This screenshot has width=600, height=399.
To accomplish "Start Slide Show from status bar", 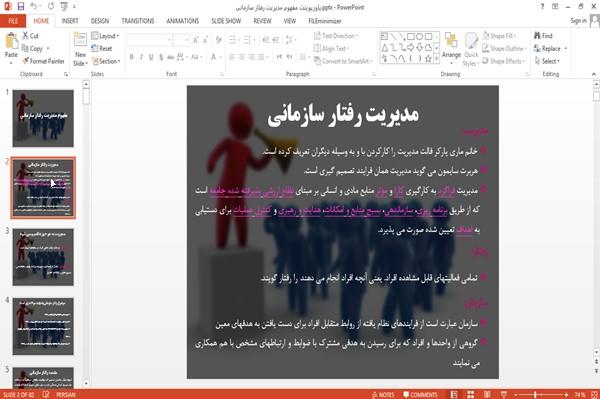I will [504, 394].
